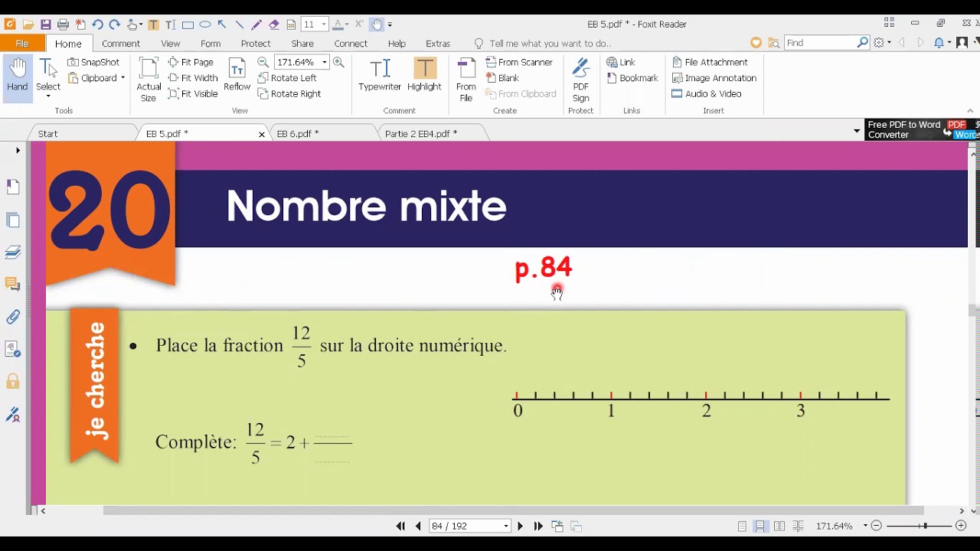Open the status bar zoom level dropdown

tap(865, 526)
